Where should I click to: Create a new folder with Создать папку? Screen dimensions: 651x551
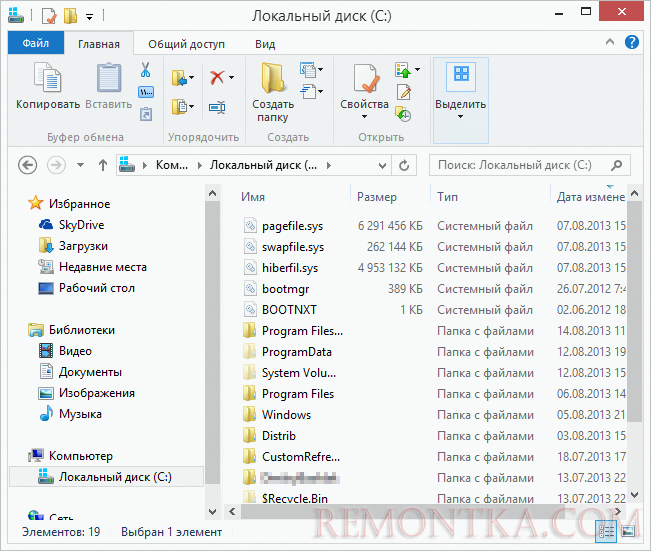click(x=273, y=92)
